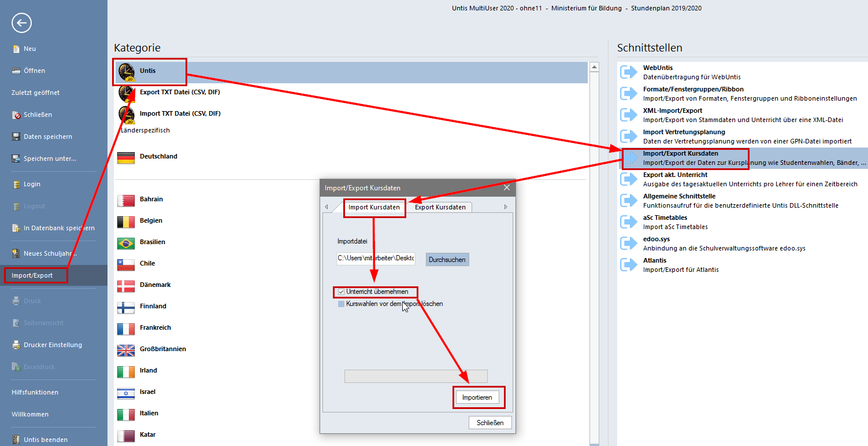Click the Kategorie list vertical scrollbar

pos(593,255)
